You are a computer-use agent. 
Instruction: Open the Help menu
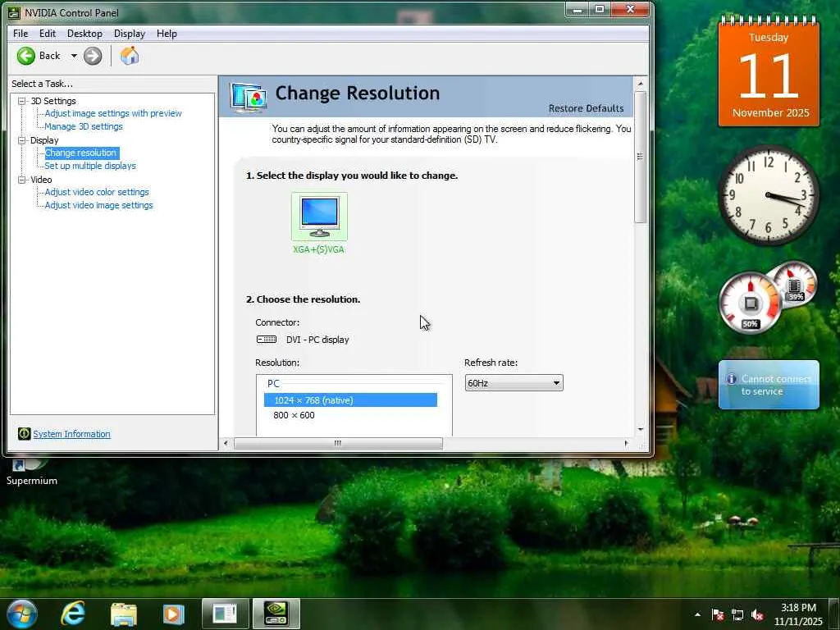point(167,34)
